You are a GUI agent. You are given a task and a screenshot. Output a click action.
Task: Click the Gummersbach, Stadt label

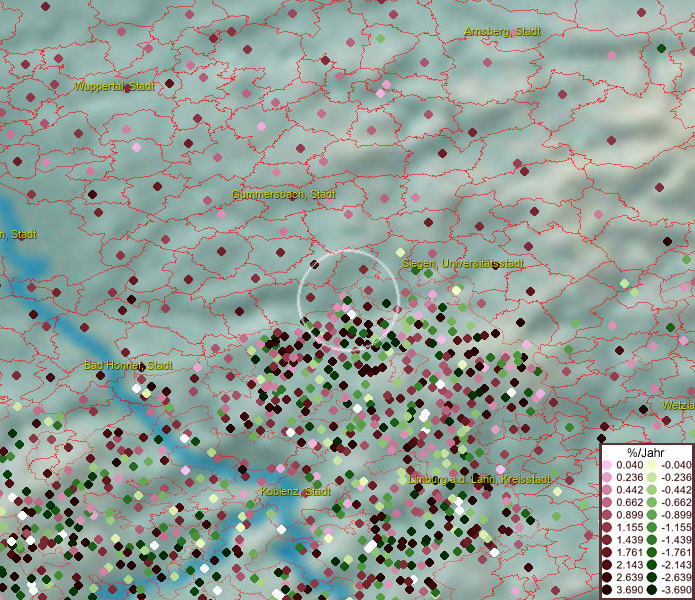[x=284, y=194]
